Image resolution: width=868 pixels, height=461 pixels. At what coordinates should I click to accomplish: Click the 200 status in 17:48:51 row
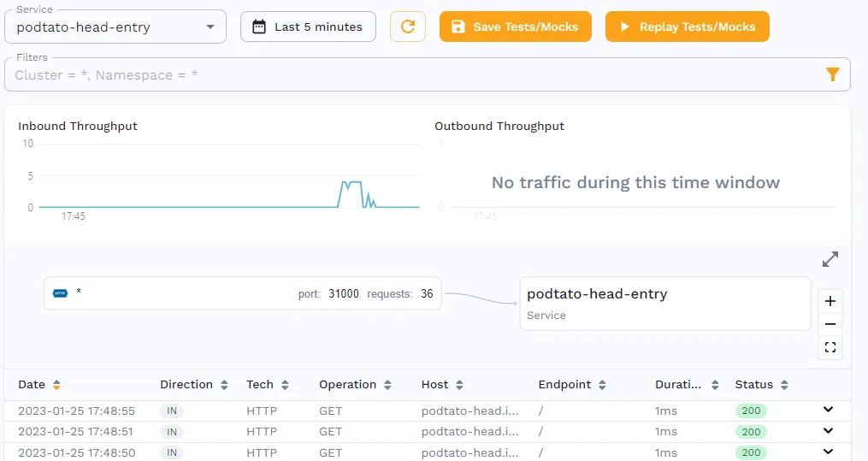(x=751, y=432)
